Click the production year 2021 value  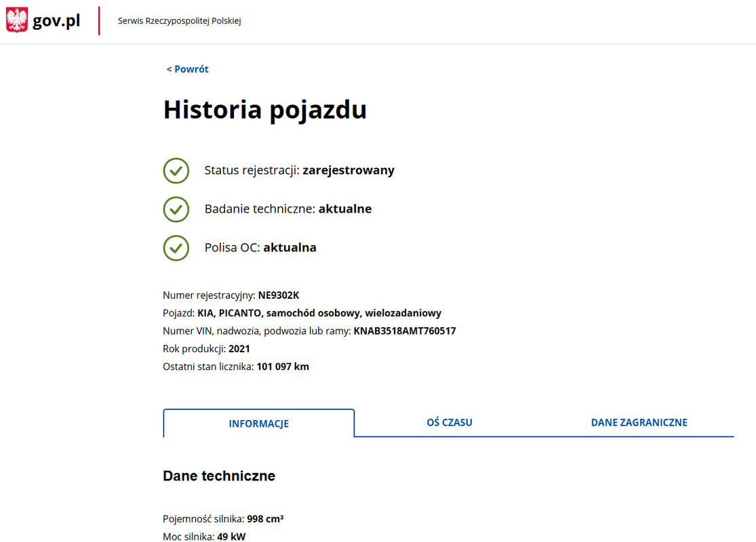tap(239, 349)
